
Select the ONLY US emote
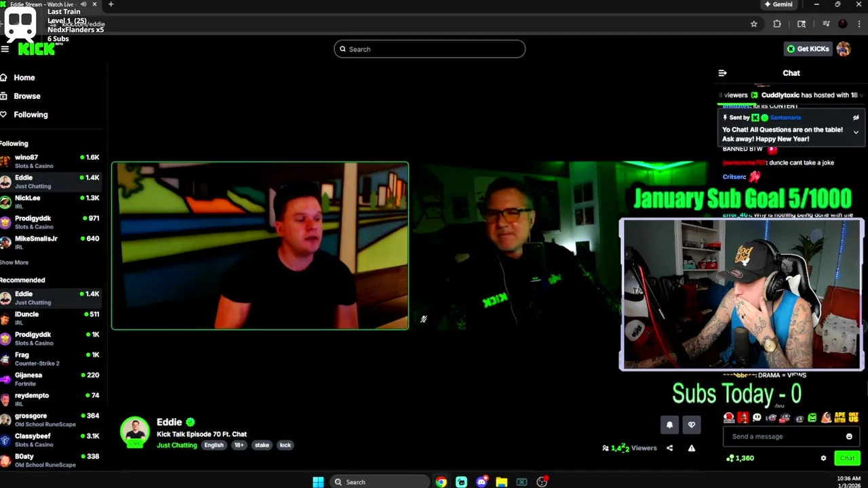tap(854, 418)
